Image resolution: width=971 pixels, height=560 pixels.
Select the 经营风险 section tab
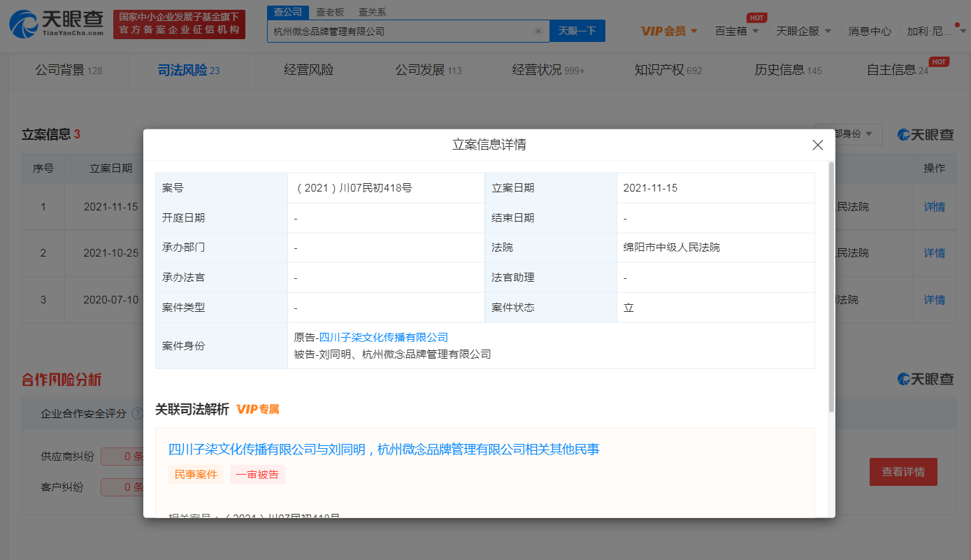click(308, 70)
